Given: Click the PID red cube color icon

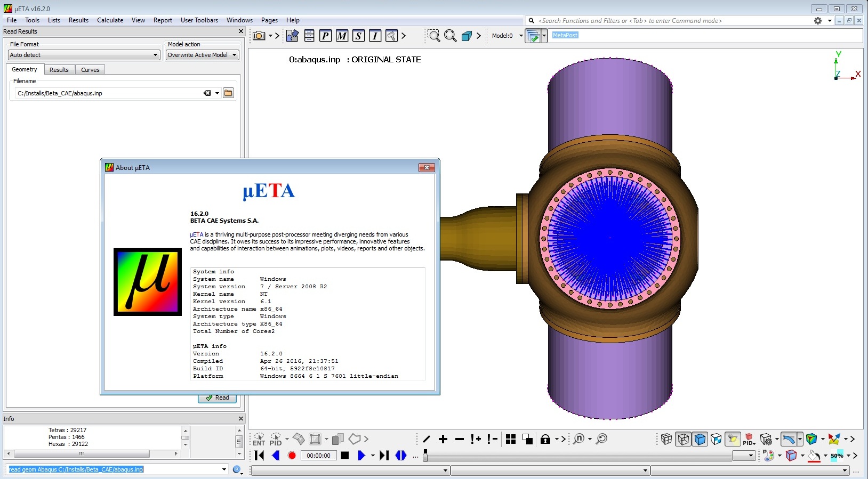Looking at the screenshot, I should tap(749, 439).
